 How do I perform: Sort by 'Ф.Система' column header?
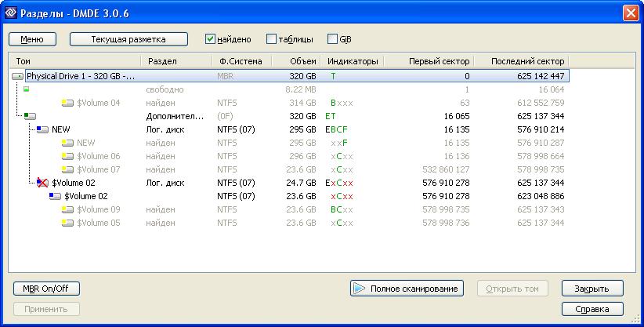tap(241, 61)
